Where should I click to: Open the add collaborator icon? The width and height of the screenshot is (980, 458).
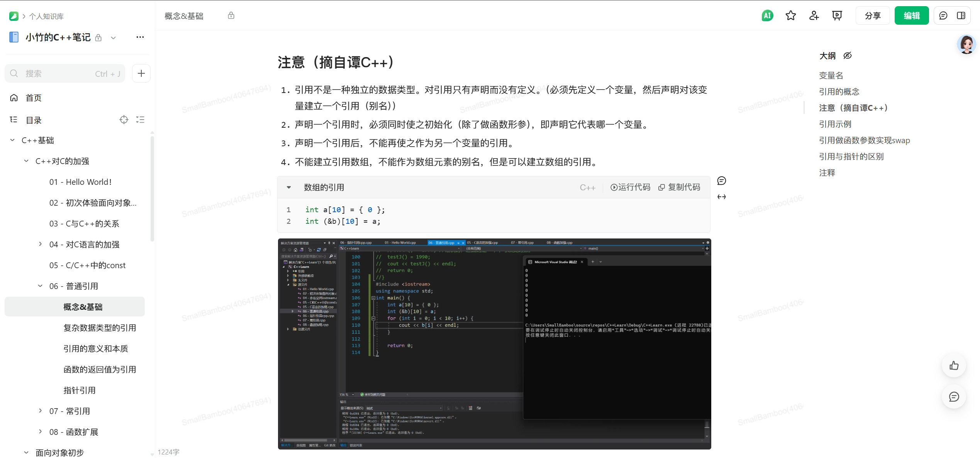pos(814,16)
